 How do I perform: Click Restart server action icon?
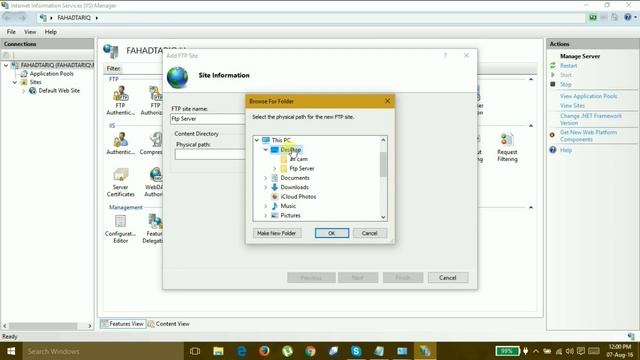coord(553,65)
